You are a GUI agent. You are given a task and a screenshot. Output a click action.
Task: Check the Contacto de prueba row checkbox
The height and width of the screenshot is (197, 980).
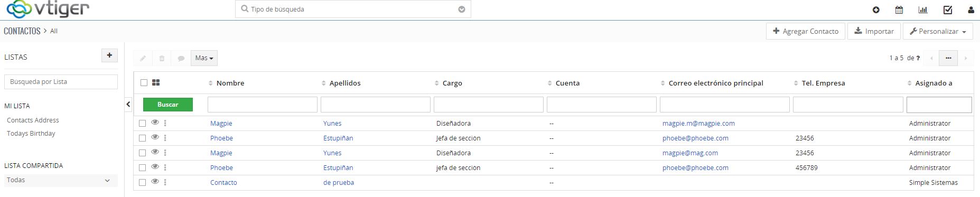tap(142, 182)
